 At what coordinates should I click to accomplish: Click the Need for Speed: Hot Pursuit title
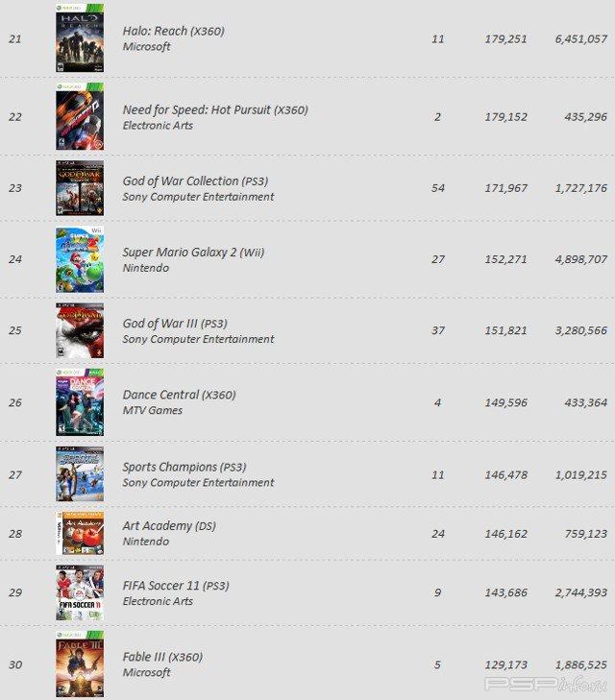(x=215, y=109)
